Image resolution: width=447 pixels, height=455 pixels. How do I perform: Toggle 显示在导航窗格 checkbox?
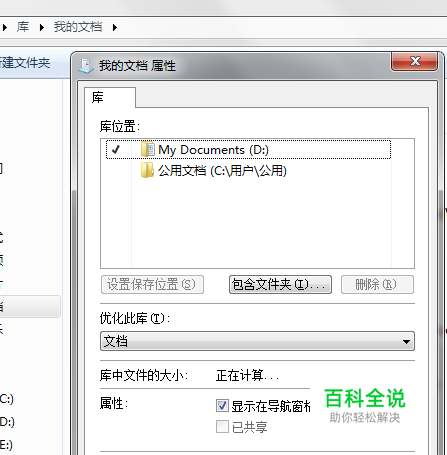pos(222,406)
